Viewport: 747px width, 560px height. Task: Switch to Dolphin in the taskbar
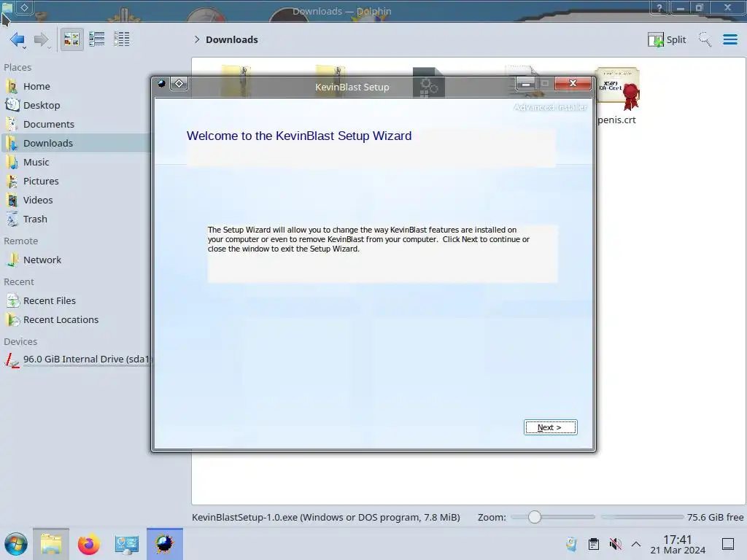point(51,544)
